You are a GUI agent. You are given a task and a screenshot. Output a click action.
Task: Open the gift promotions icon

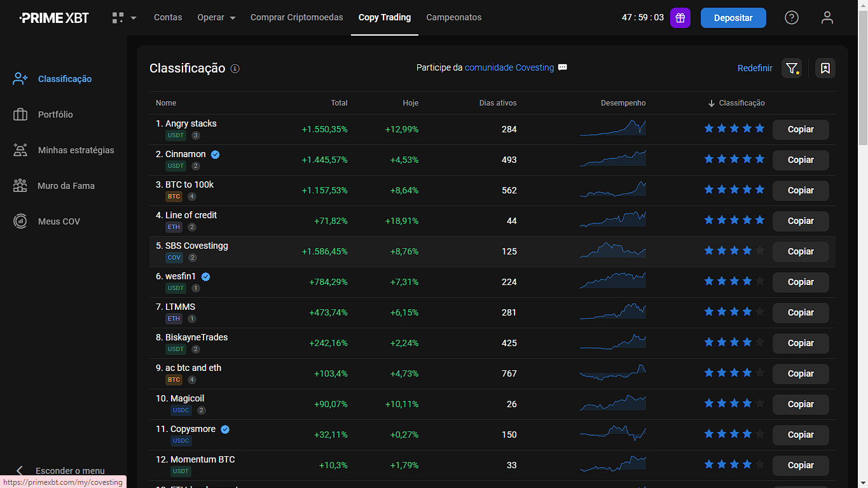(680, 17)
